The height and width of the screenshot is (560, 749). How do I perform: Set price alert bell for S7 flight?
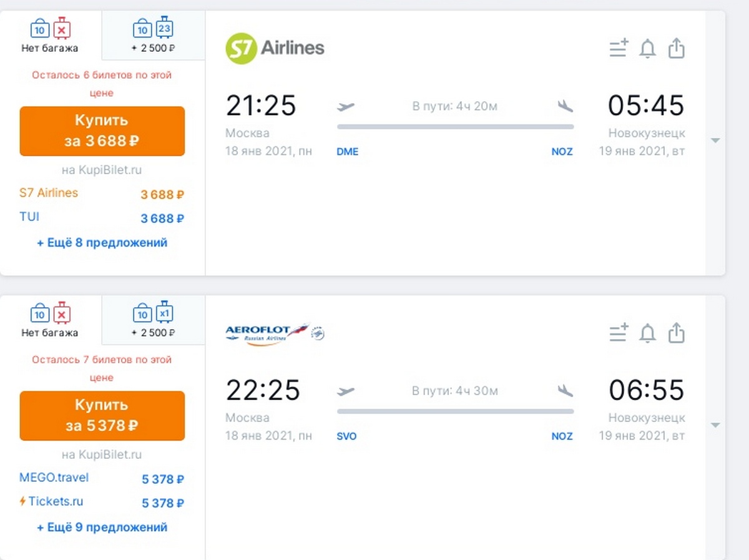coord(648,49)
